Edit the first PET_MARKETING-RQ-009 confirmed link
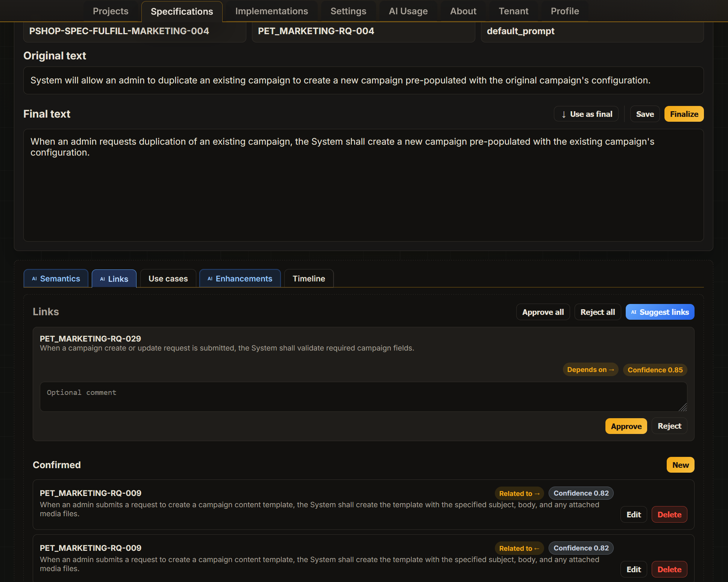Image resolution: width=728 pixels, height=582 pixels. (x=634, y=514)
